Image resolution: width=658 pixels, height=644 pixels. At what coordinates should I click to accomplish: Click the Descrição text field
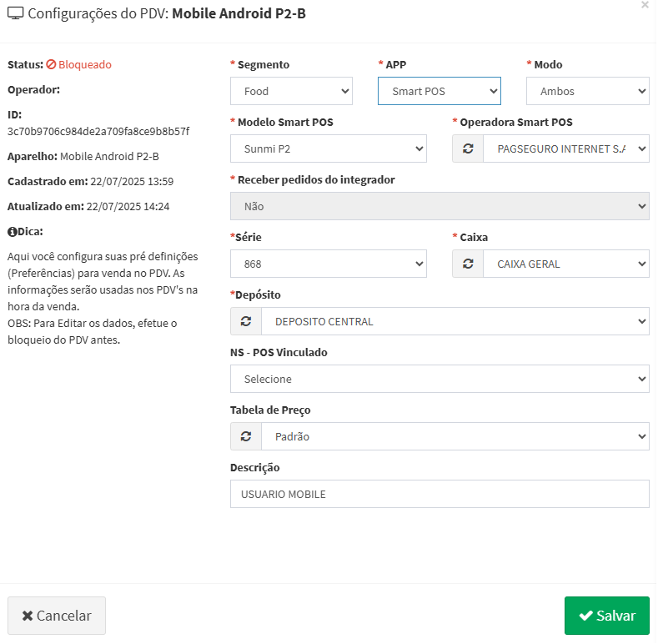(x=440, y=494)
